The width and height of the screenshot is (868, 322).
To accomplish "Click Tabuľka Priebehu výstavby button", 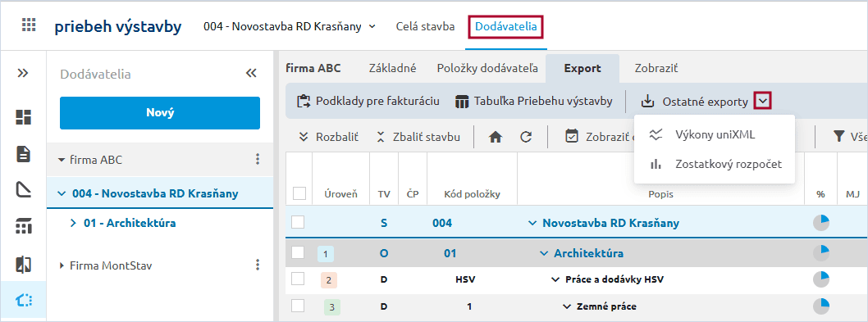I will [x=533, y=102].
